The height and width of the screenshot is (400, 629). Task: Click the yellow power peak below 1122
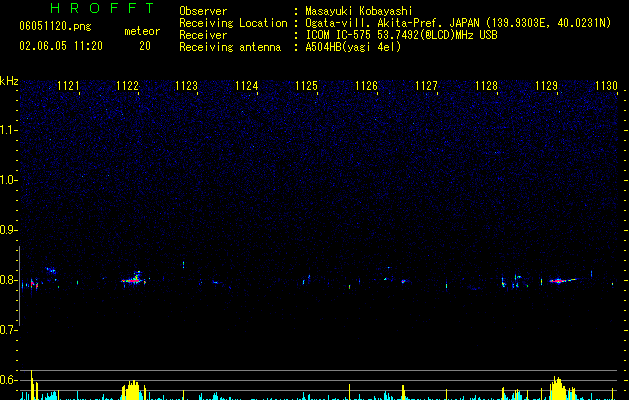(x=131, y=390)
